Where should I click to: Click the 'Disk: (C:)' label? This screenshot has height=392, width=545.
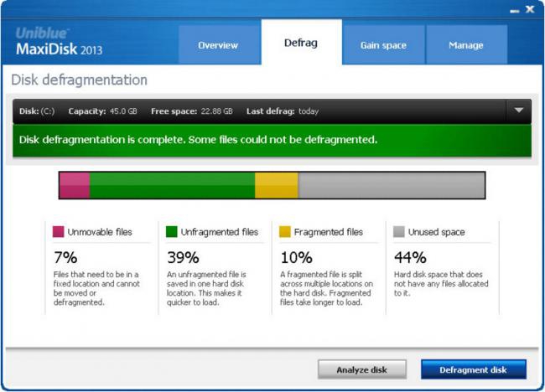coord(37,111)
